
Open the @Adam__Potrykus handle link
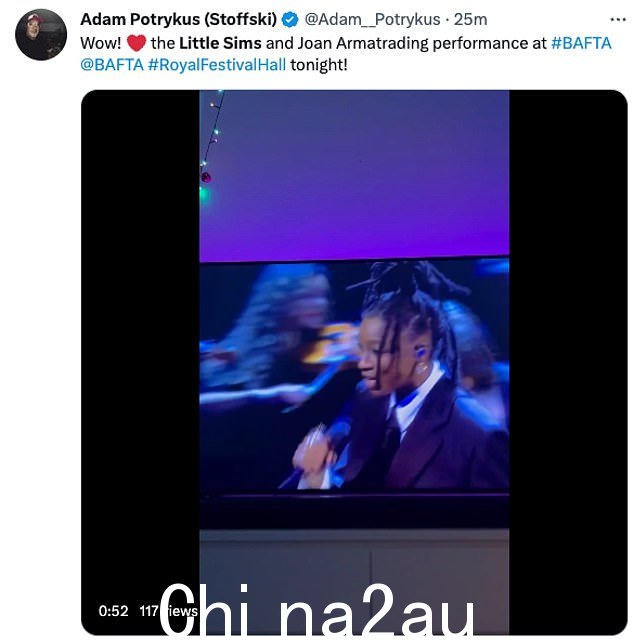(372, 19)
